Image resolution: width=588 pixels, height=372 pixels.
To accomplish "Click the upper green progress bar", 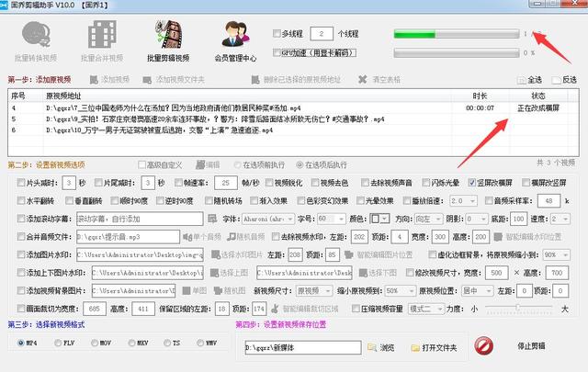I will pos(457,34).
